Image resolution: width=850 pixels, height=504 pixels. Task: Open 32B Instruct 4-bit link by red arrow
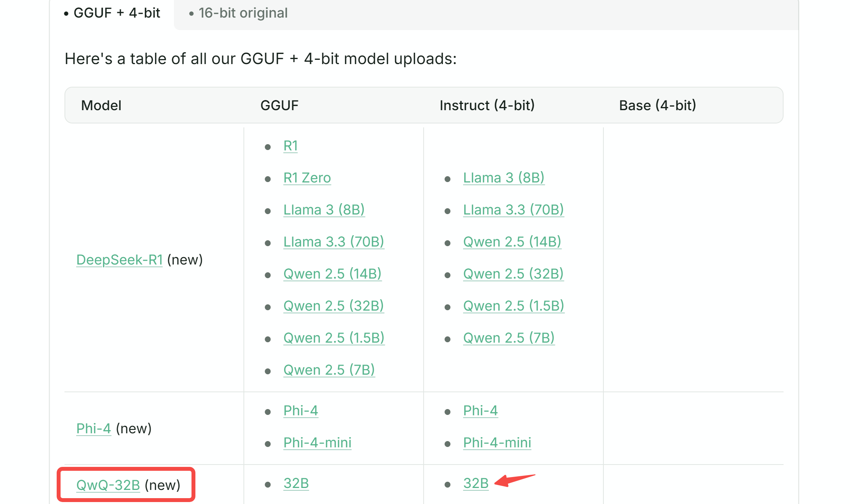(x=476, y=483)
